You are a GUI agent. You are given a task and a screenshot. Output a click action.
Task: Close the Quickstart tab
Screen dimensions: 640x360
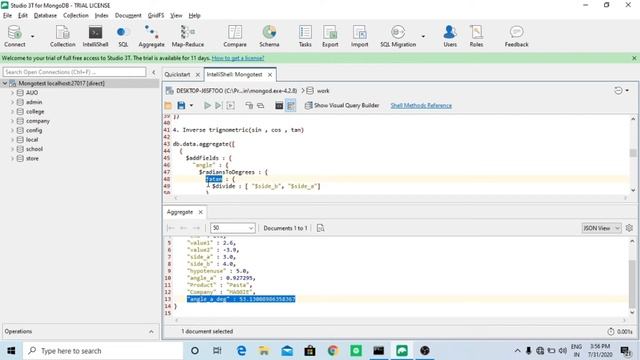tap(198, 75)
